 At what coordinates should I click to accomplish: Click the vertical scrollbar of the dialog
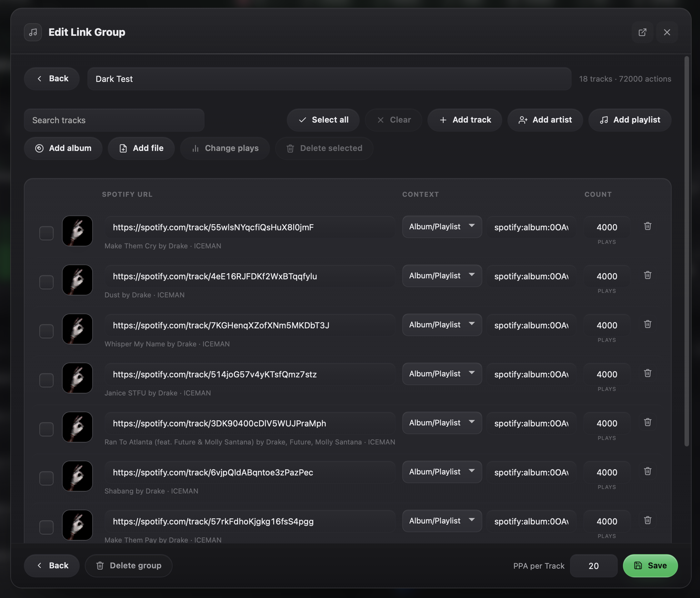pos(686,252)
